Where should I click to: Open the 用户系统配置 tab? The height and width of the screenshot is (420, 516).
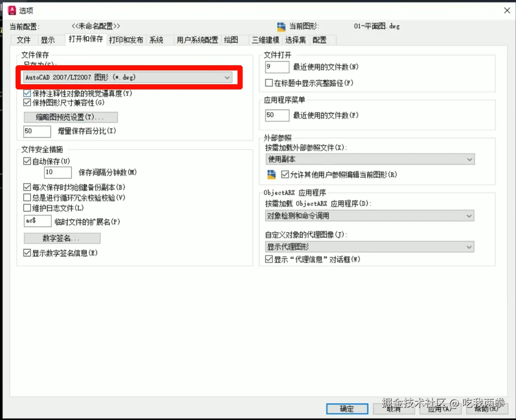click(x=197, y=40)
